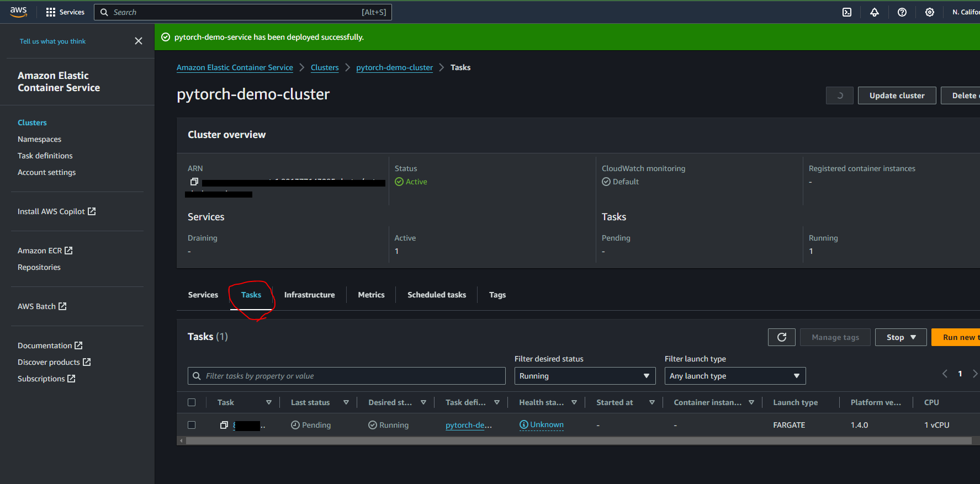This screenshot has height=484, width=980.
Task: Copy the cluster ARN
Action: [194, 182]
